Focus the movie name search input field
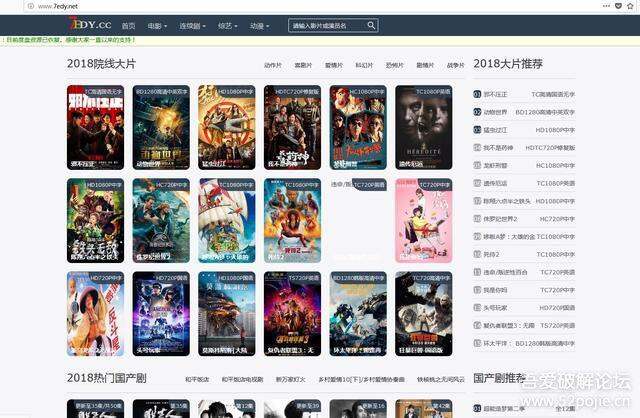Image resolution: width=640 pixels, height=418 pixels. [328, 25]
